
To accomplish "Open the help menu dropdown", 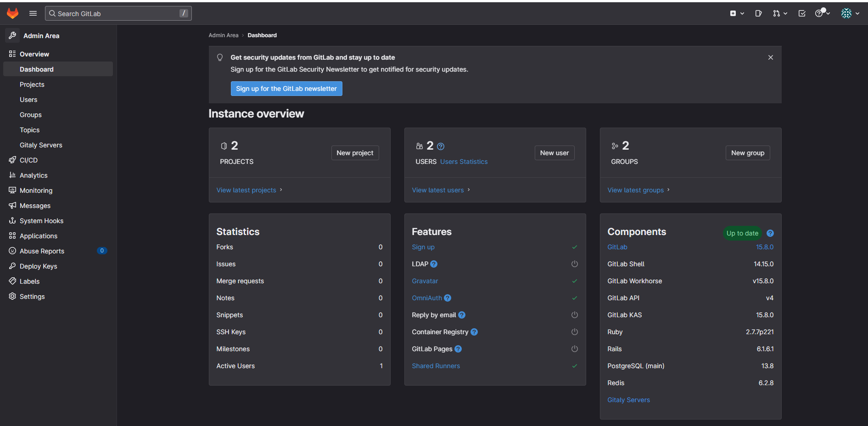I will tap(822, 13).
